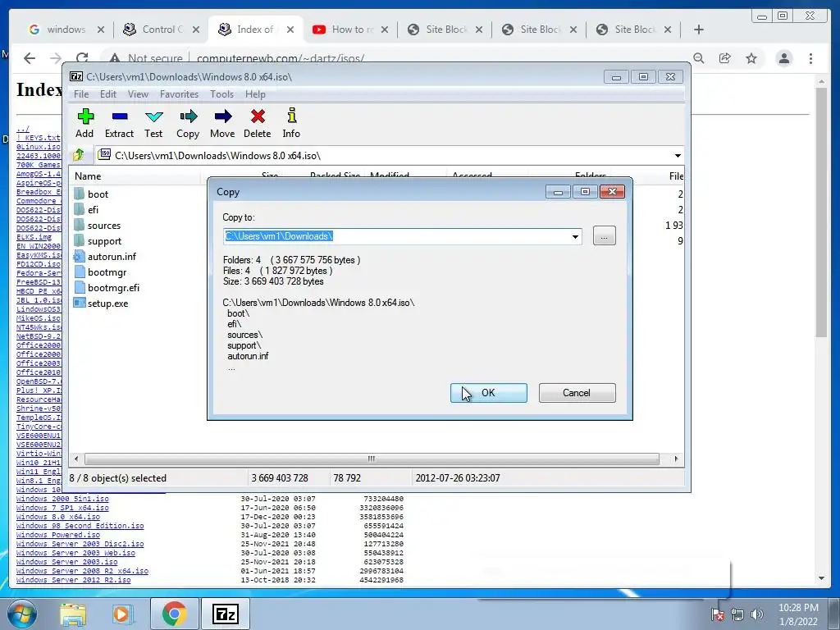Go up one folder level in 7-Zip
840x630 pixels.
(79, 155)
